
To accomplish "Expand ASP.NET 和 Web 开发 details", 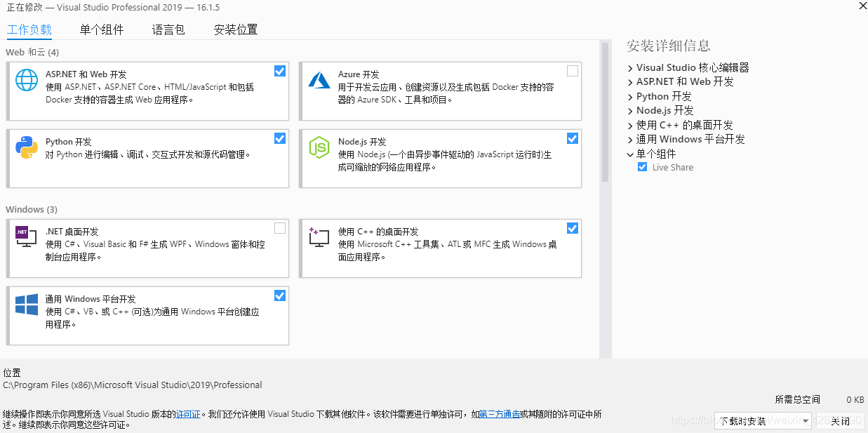I will click(x=630, y=82).
